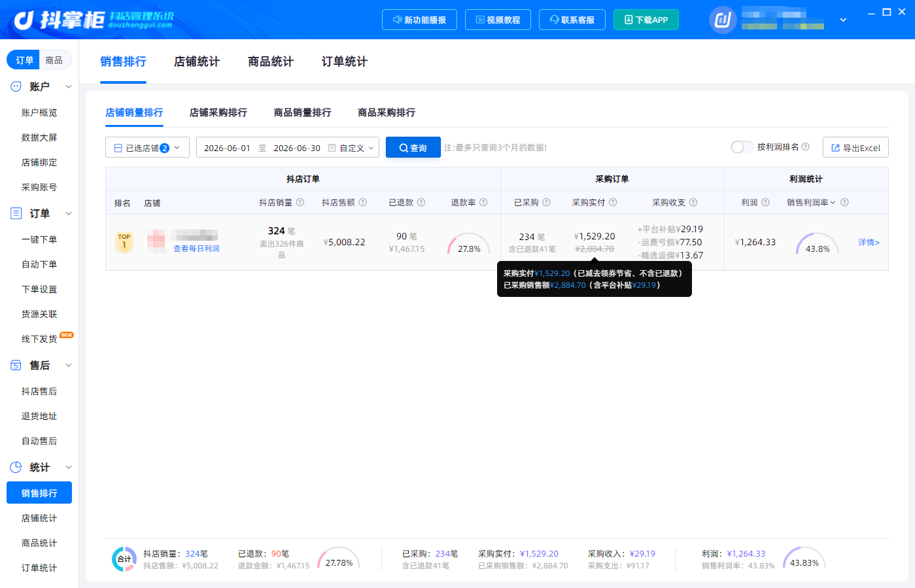
Task: Sort by 销售利润率 column arrow
Action: pos(833,203)
